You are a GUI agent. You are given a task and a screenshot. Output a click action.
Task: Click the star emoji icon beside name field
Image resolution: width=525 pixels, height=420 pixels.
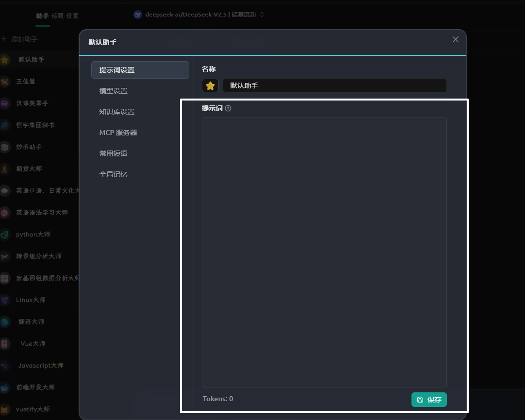coord(210,86)
